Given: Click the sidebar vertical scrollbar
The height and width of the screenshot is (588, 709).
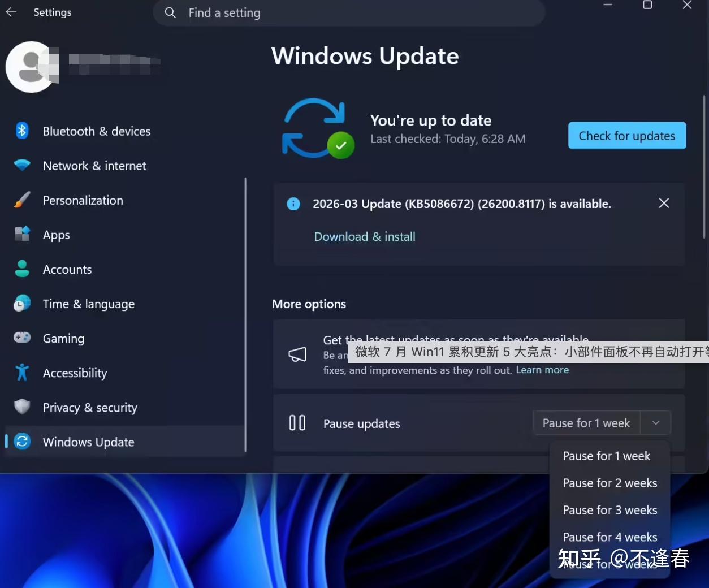Looking at the screenshot, I should (x=245, y=315).
